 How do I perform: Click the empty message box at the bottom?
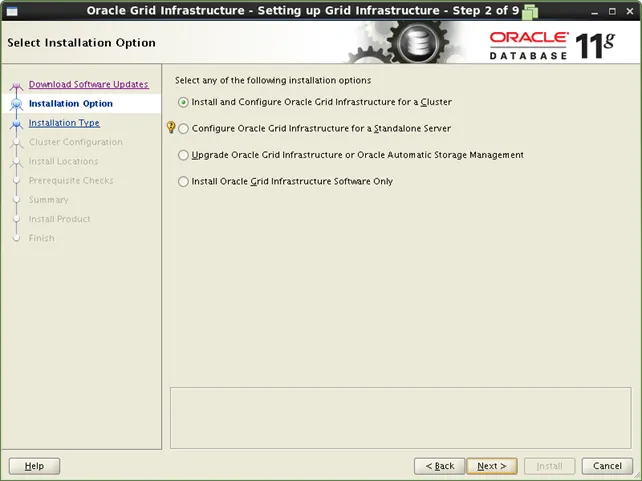pos(401,417)
